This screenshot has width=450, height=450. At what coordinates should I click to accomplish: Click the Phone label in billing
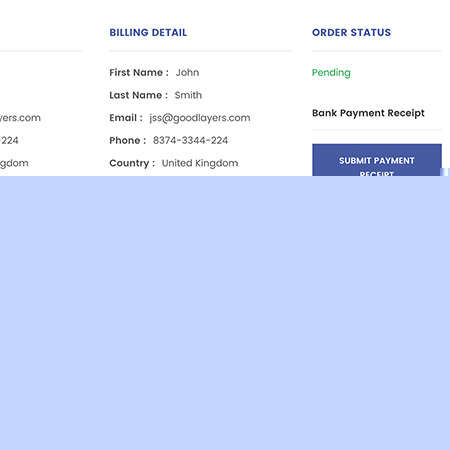point(128,140)
